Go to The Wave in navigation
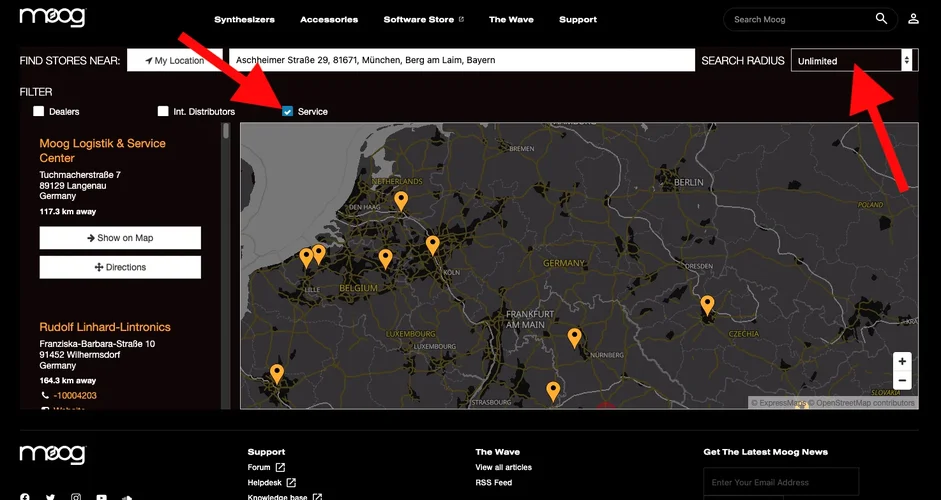This screenshot has height=500, width=941. (x=510, y=20)
